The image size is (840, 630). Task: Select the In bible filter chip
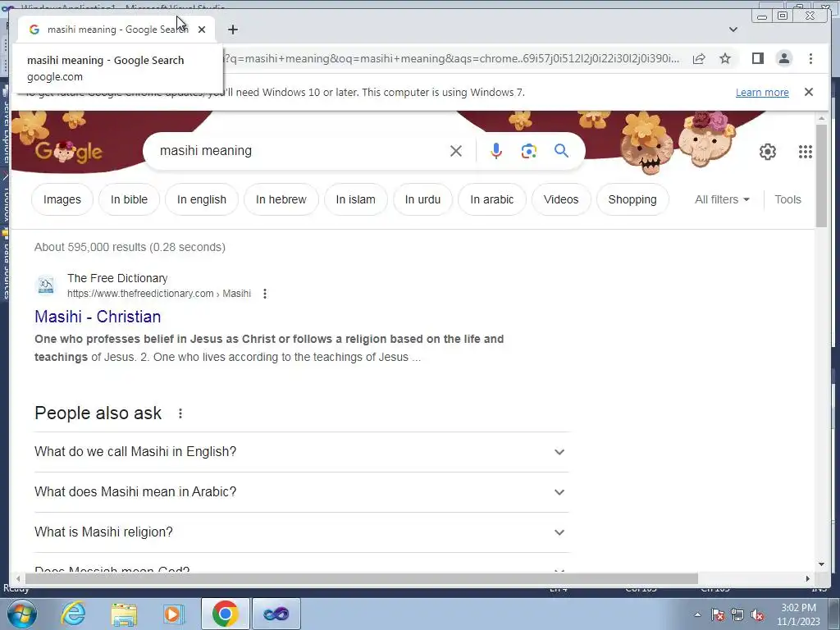(129, 199)
